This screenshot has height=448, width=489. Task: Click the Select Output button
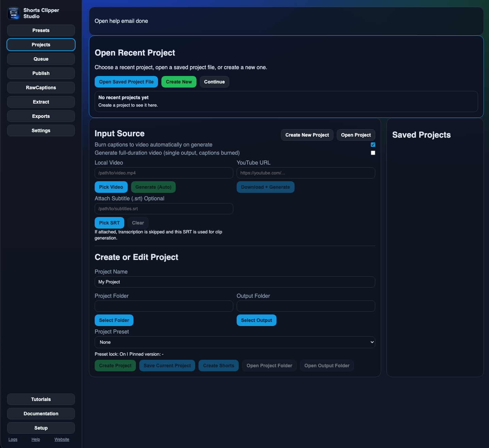coord(256,320)
